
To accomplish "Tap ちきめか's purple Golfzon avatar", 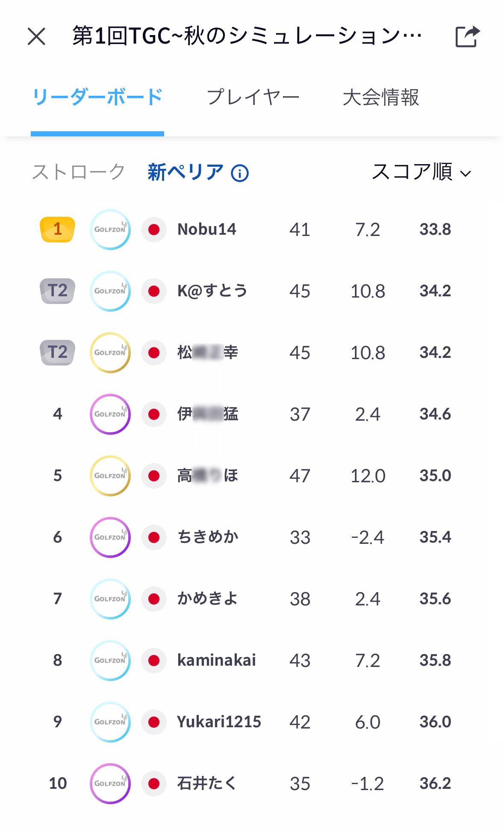I will click(110, 537).
